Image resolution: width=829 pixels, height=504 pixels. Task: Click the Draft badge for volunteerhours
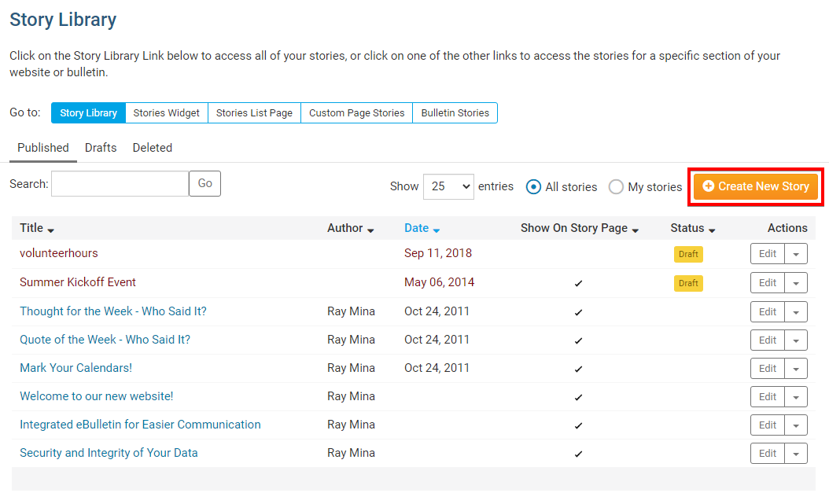click(688, 254)
